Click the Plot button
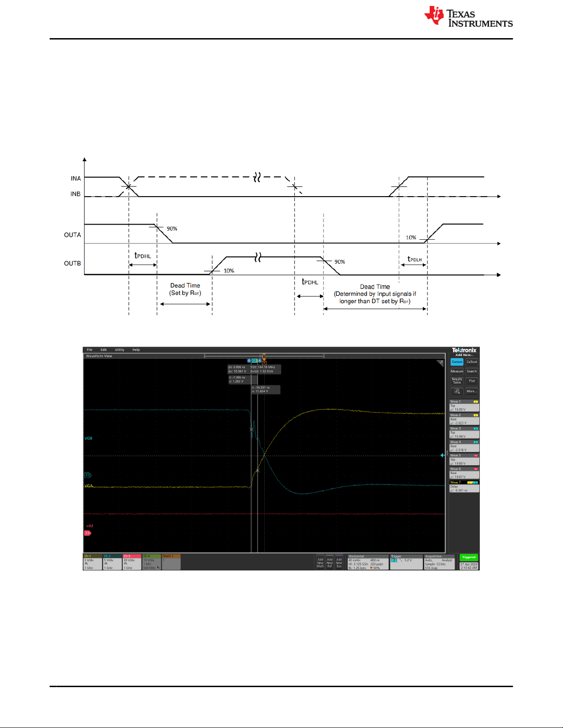The height and width of the screenshot is (728, 563). [x=472, y=381]
